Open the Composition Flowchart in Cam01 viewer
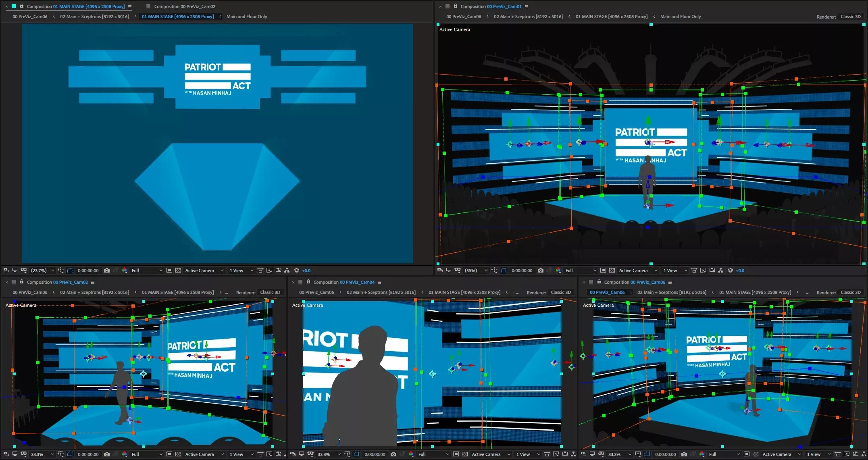Image resolution: width=868 pixels, height=460 pixels. [x=721, y=271]
